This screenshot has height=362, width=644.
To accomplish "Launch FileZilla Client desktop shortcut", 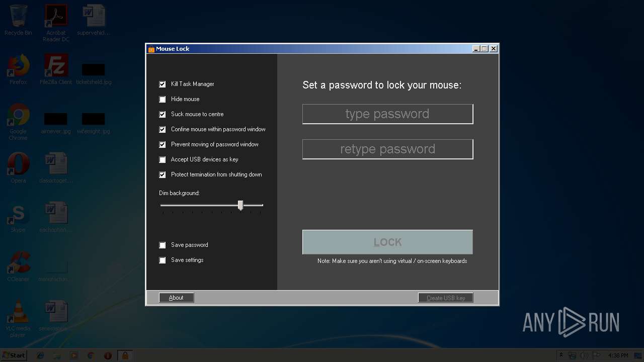I will point(56,69).
